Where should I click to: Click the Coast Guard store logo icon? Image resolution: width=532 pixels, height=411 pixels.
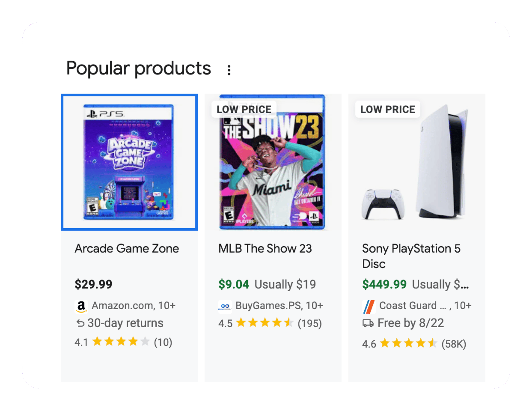click(x=369, y=306)
